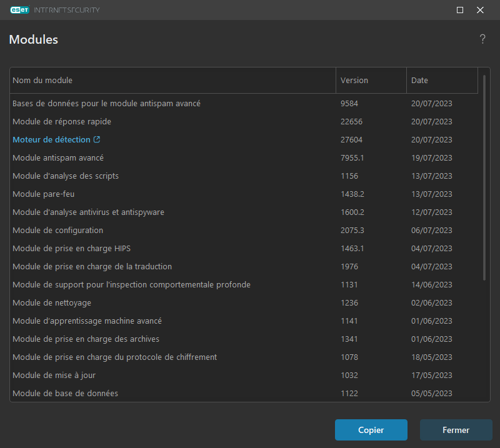Click version value 1122
Image resolution: width=500 pixels, height=448 pixels.
349,393
